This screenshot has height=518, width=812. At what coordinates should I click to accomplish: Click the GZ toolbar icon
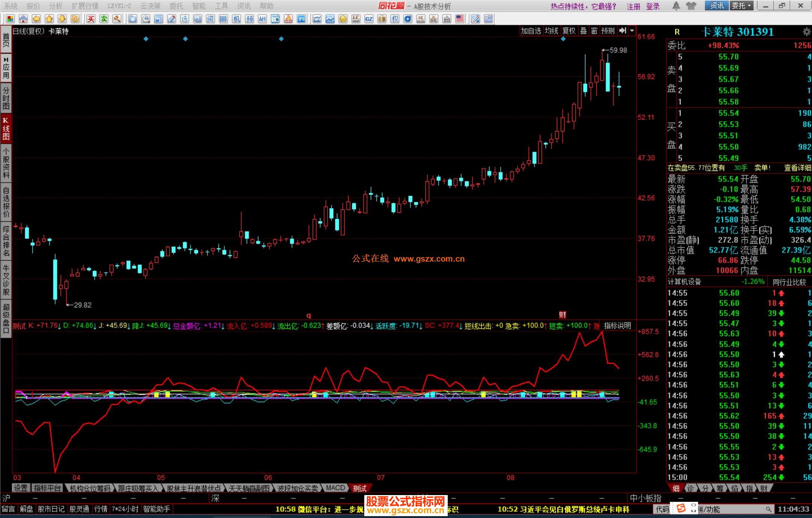[369, 19]
